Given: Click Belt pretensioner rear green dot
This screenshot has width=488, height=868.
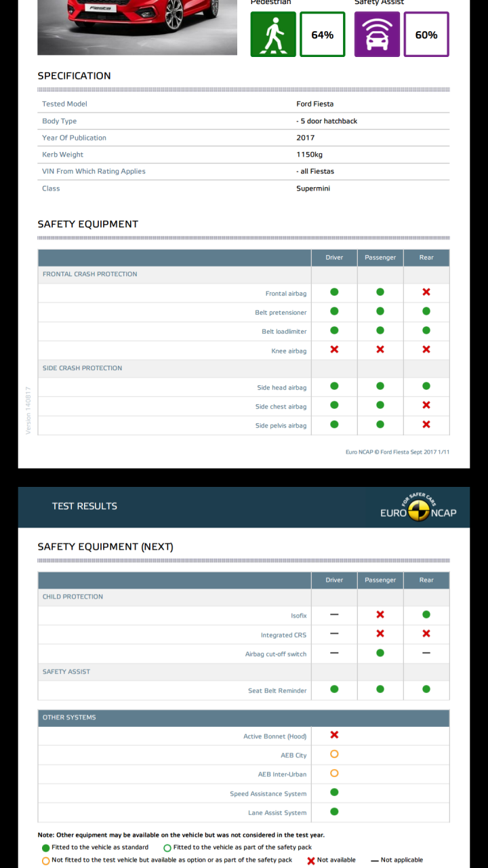Looking at the screenshot, I should point(426,311).
